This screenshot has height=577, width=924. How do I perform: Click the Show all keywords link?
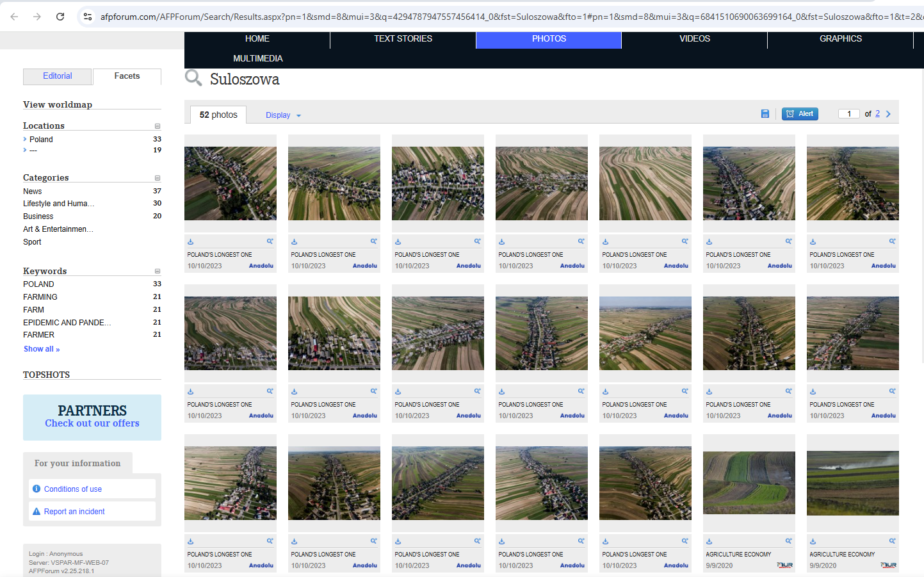pos(42,349)
